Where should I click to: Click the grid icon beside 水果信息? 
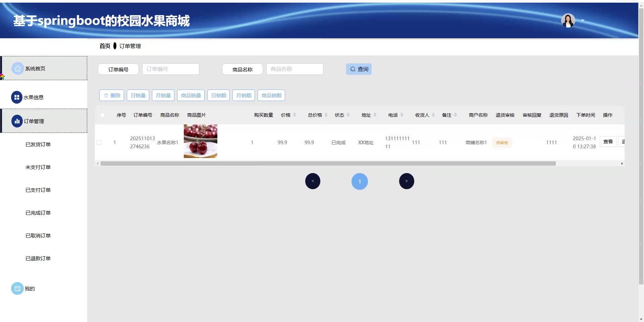(17, 97)
